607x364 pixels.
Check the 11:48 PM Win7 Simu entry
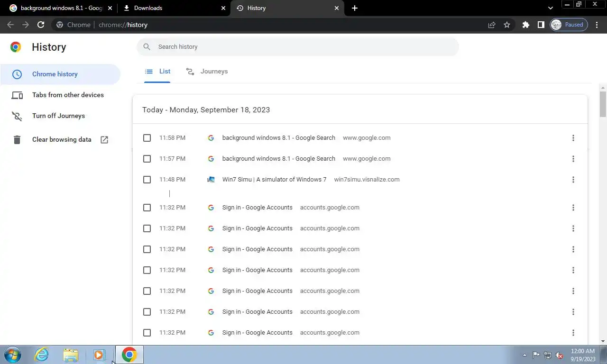coord(147,180)
